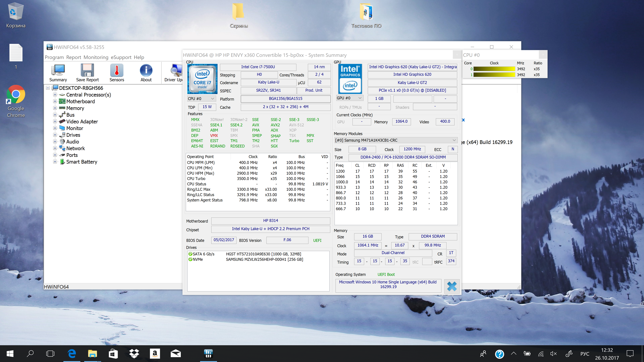
Task: Click the battery tray icon
Action: [527, 353]
